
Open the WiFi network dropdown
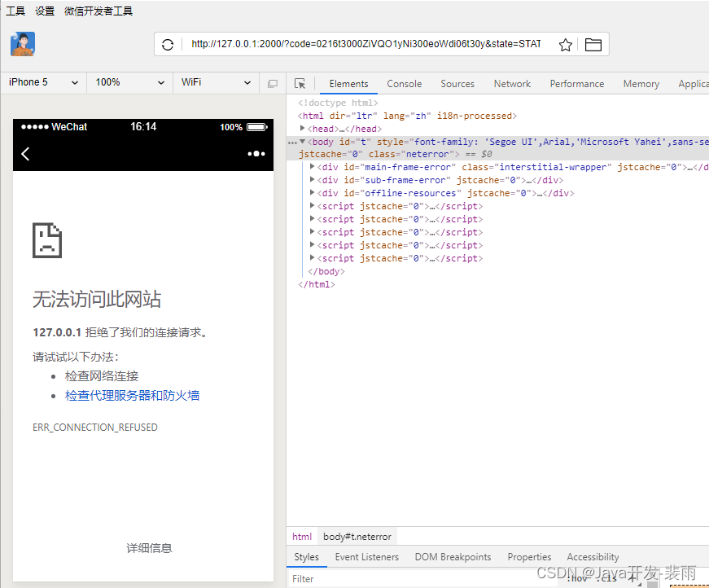point(216,82)
